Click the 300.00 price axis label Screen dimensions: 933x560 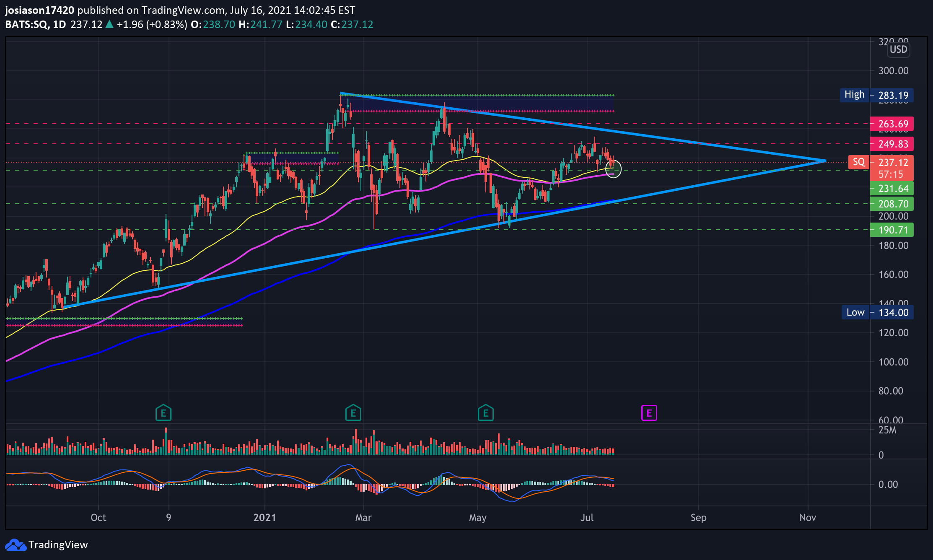pos(894,71)
